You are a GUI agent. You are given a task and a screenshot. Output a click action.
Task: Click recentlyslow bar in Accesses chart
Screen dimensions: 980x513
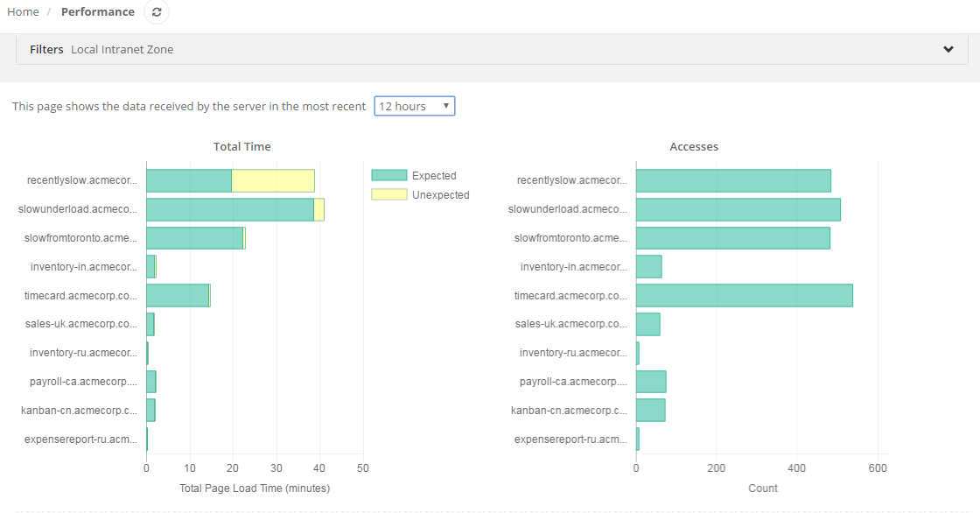pyautogui.click(x=733, y=180)
